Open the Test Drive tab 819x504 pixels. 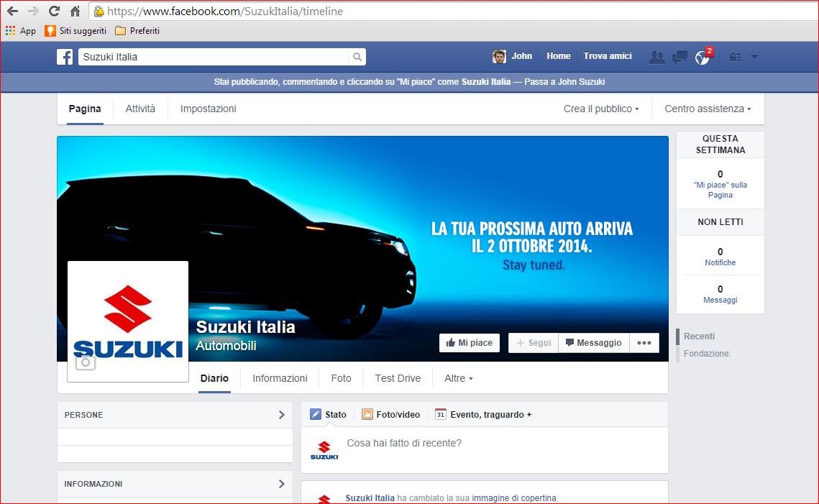click(398, 378)
